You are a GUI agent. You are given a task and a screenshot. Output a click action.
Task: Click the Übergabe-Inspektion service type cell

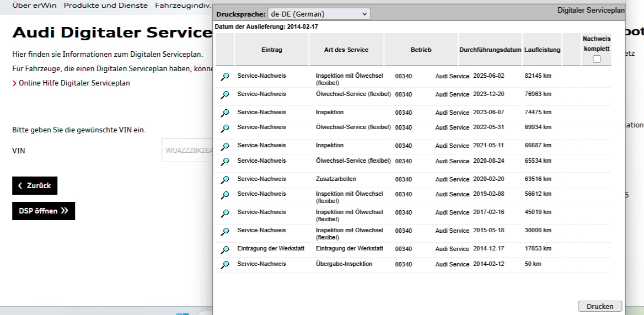(x=344, y=264)
